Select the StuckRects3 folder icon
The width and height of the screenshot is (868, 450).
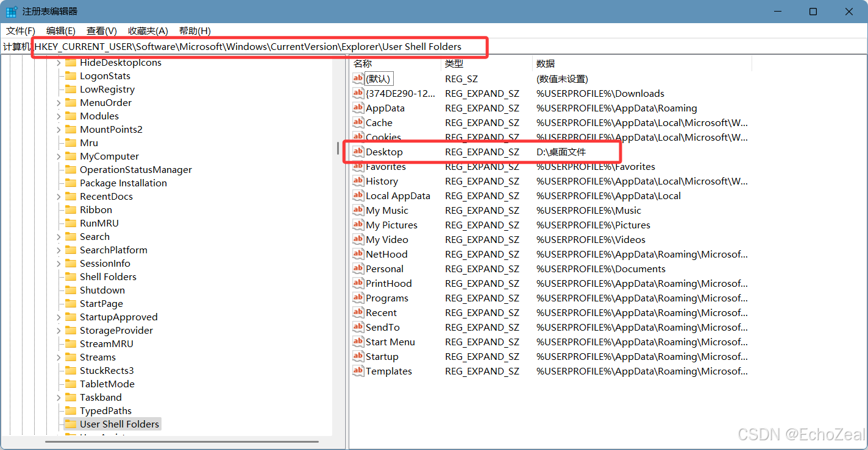(70, 371)
